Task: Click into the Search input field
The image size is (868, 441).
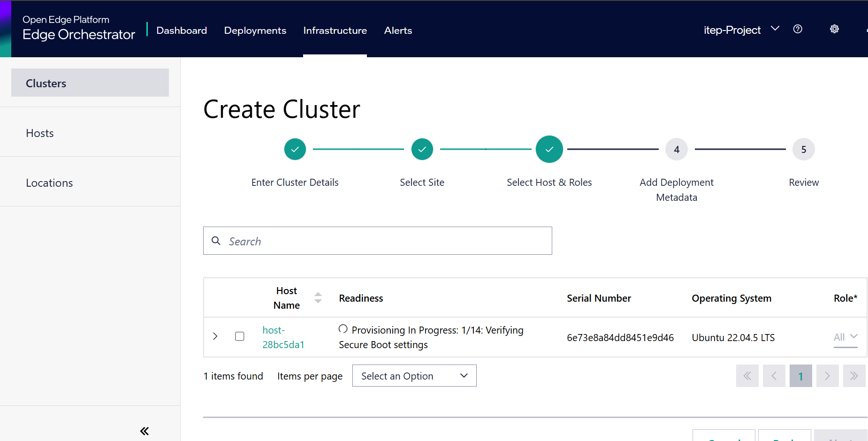Action: 385,241
